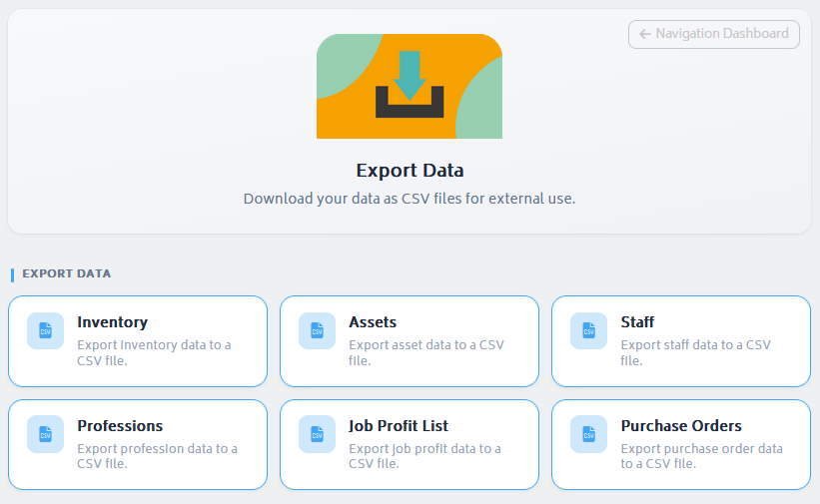The height and width of the screenshot is (504, 820).
Task: Click the CSV file icon on Inventory card
Action: pos(45,330)
